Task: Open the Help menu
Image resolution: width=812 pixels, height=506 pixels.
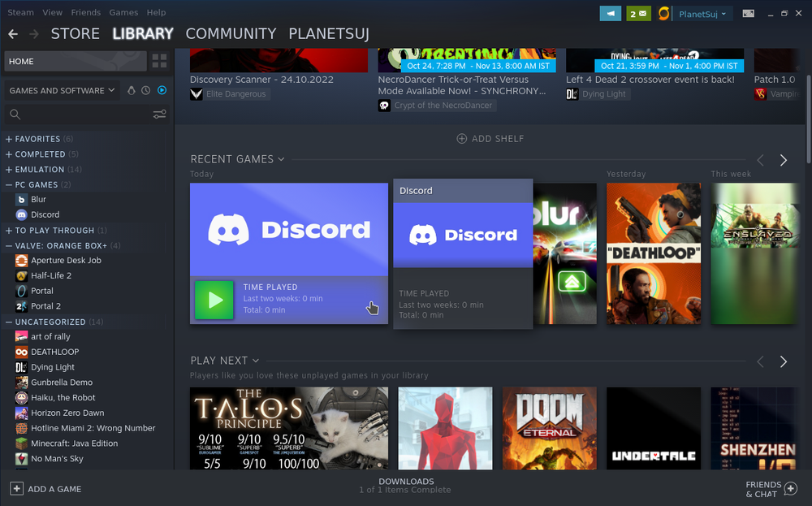Action: coord(156,12)
